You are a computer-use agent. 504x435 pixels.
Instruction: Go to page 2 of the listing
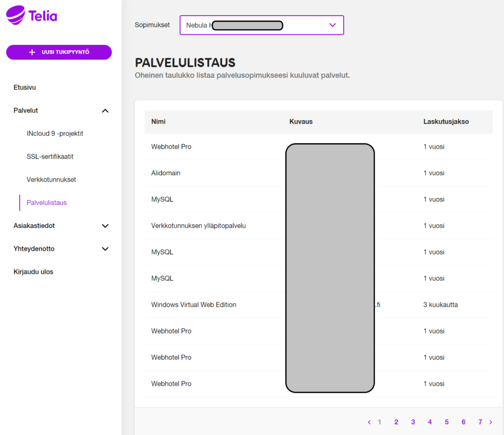point(396,422)
